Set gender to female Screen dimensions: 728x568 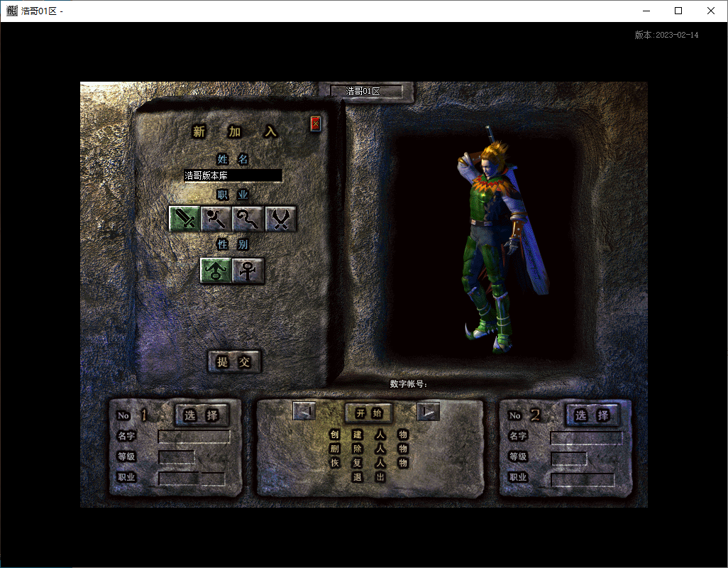248,271
